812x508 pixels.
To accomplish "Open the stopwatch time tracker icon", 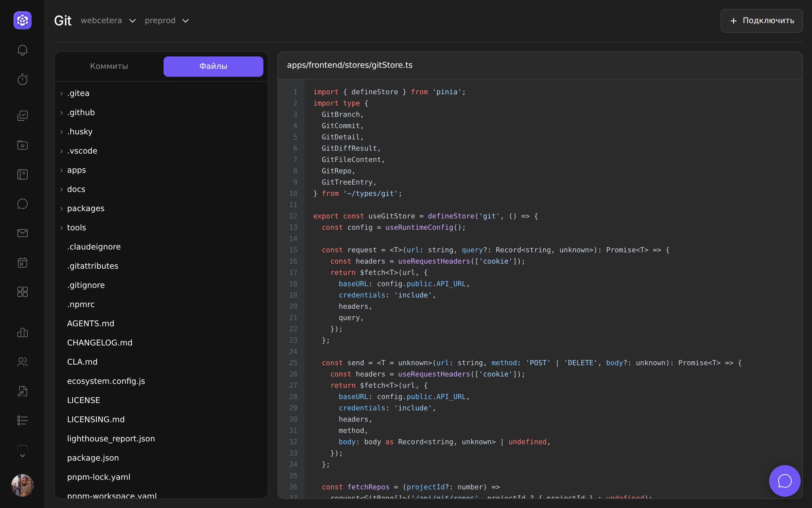I will [x=23, y=79].
